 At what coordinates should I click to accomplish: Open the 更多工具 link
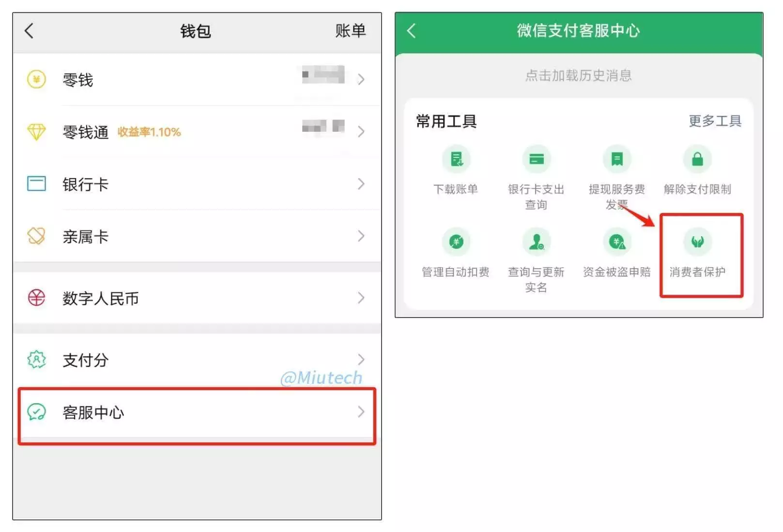(x=715, y=121)
